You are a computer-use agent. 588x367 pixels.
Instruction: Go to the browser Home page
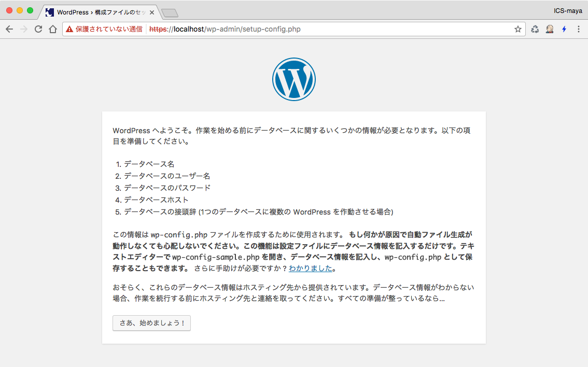(x=52, y=29)
